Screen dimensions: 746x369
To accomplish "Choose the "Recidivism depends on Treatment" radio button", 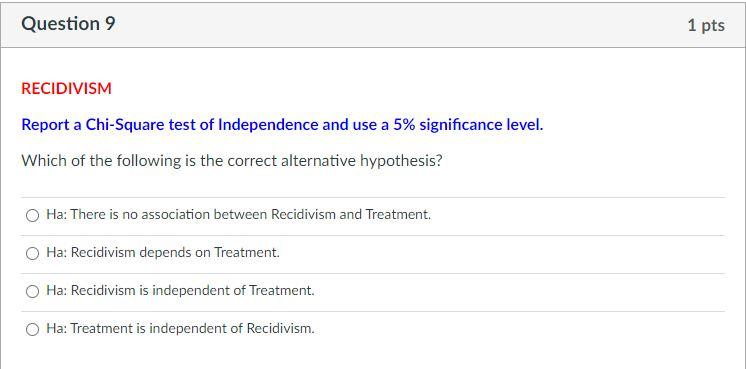I will pyautogui.click(x=32, y=254).
